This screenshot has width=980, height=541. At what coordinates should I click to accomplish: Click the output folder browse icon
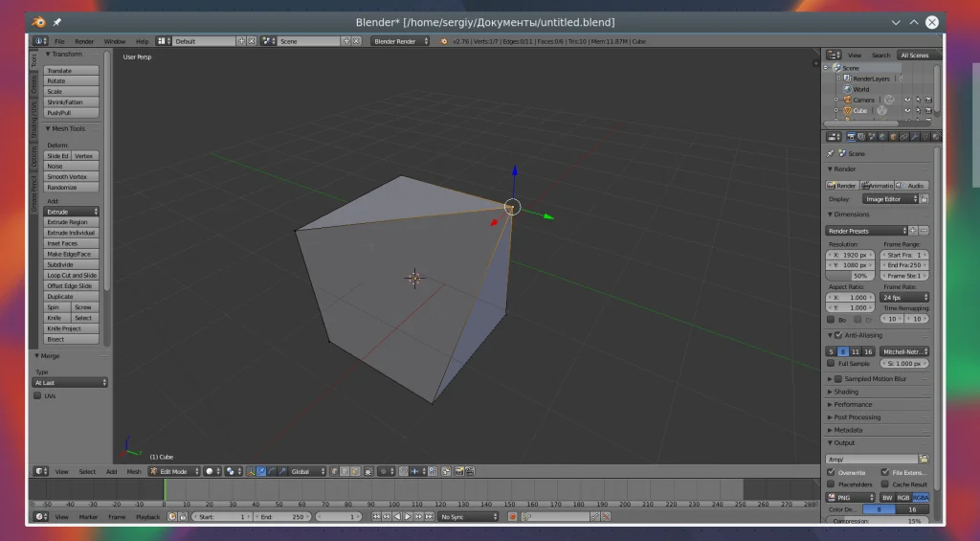tap(924, 459)
